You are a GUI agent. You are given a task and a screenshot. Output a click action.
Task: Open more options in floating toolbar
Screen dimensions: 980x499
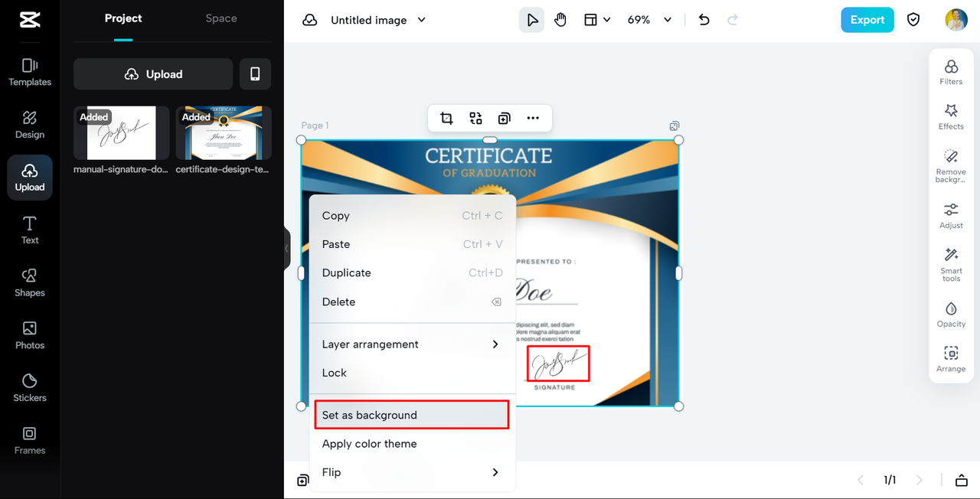coord(533,118)
